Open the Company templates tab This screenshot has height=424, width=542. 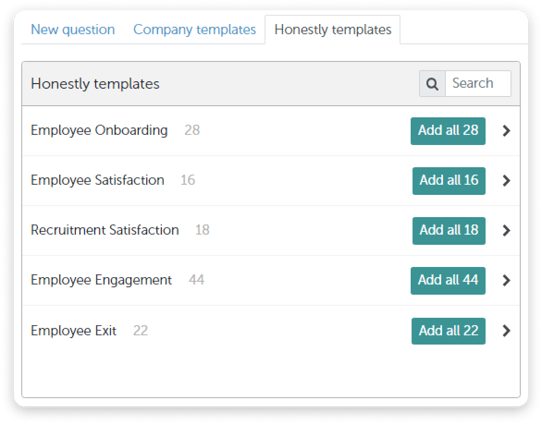195,29
